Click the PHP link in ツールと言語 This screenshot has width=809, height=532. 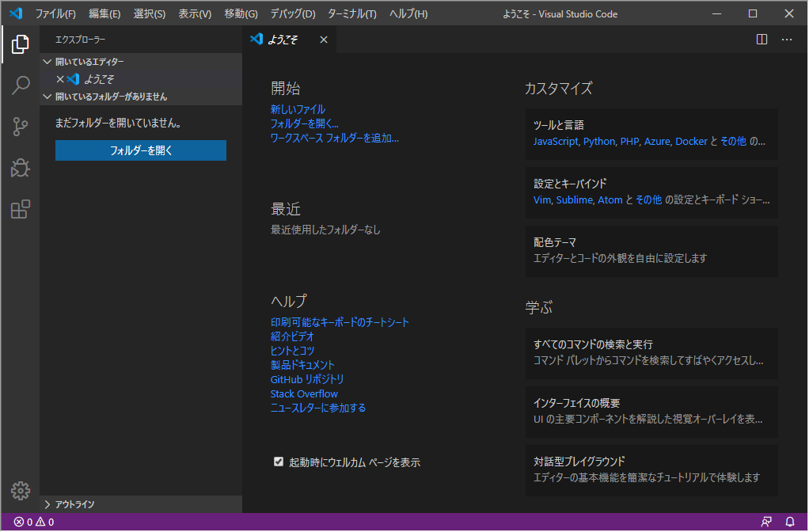(629, 142)
